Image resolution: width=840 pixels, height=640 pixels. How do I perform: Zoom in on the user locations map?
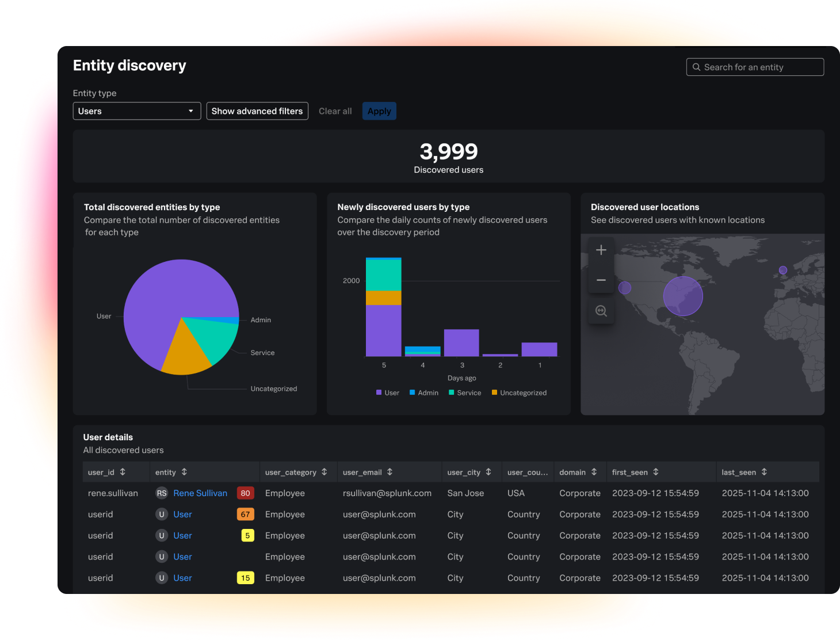[601, 250]
